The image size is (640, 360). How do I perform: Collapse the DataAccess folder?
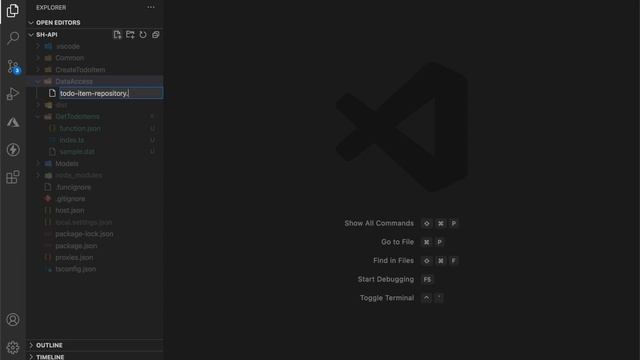click(95, 82)
